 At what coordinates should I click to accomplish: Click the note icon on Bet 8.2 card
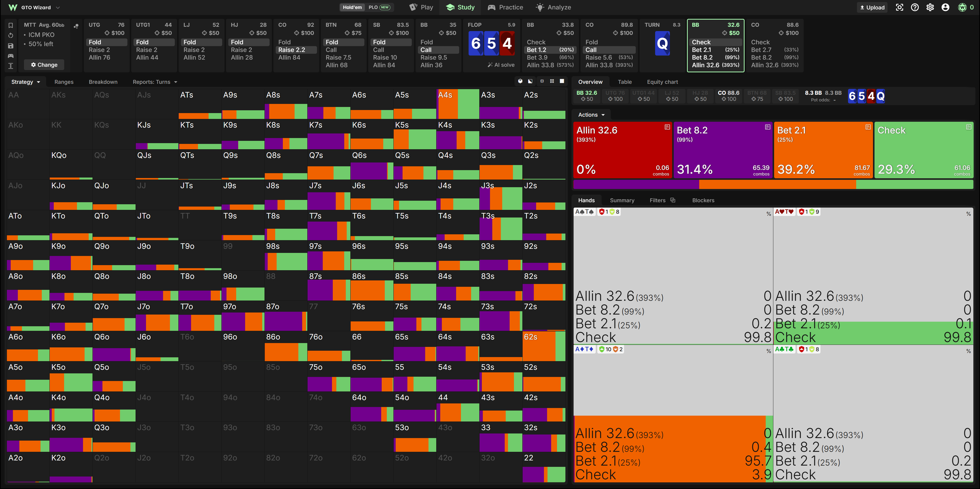(768, 127)
